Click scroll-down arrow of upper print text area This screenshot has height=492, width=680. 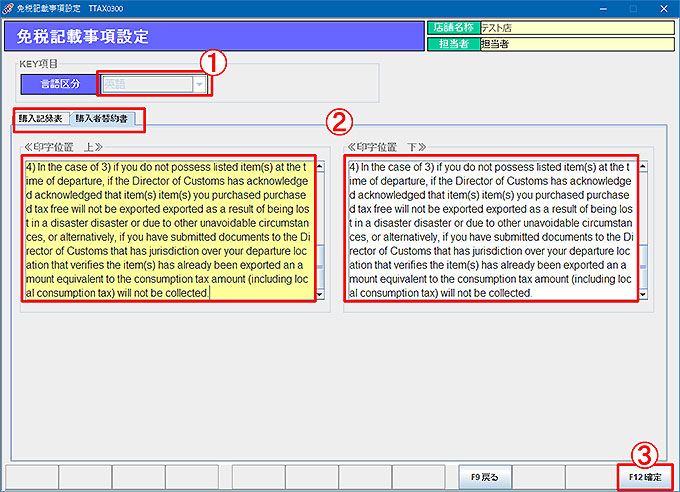point(320,294)
